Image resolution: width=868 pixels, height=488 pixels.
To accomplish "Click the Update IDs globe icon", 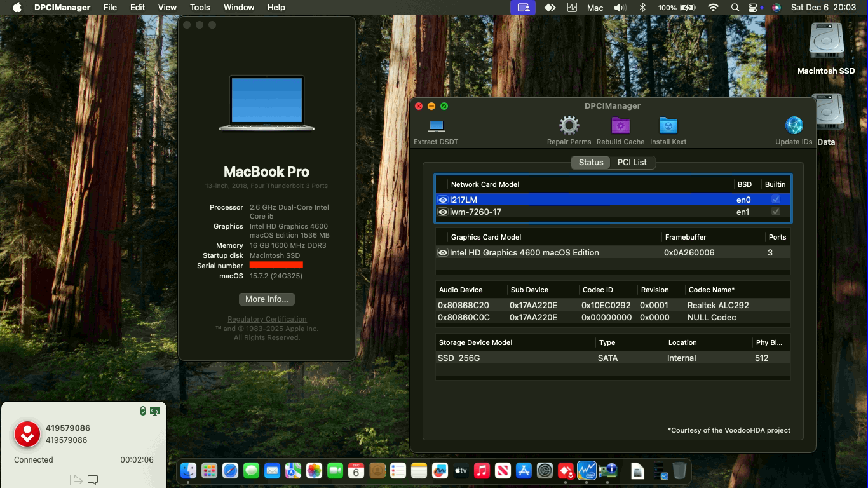I will coord(794,126).
